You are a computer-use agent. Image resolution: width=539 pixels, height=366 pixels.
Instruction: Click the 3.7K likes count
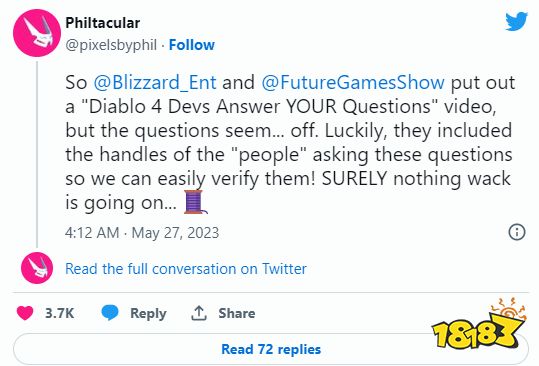tap(59, 313)
